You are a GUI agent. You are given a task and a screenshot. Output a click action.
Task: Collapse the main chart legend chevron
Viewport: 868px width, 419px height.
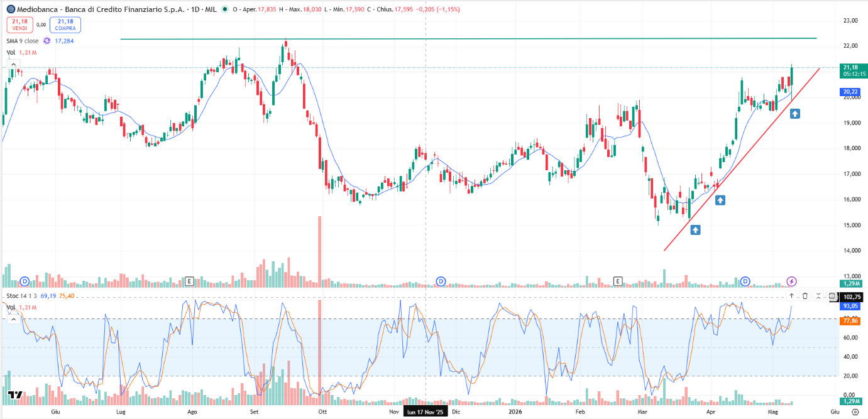14,65
